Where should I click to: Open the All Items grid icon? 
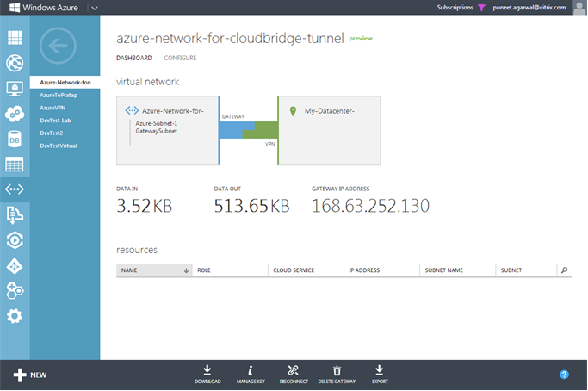click(15, 38)
